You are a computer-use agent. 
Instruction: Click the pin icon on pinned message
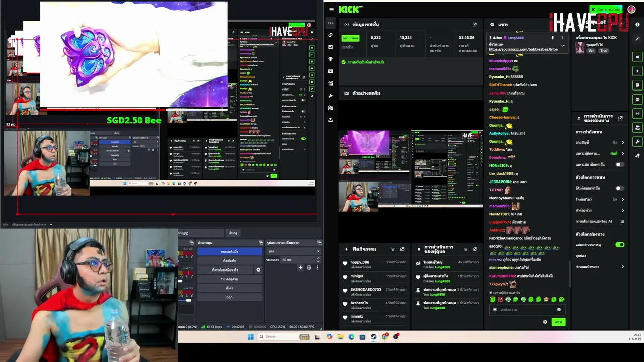tap(552, 38)
